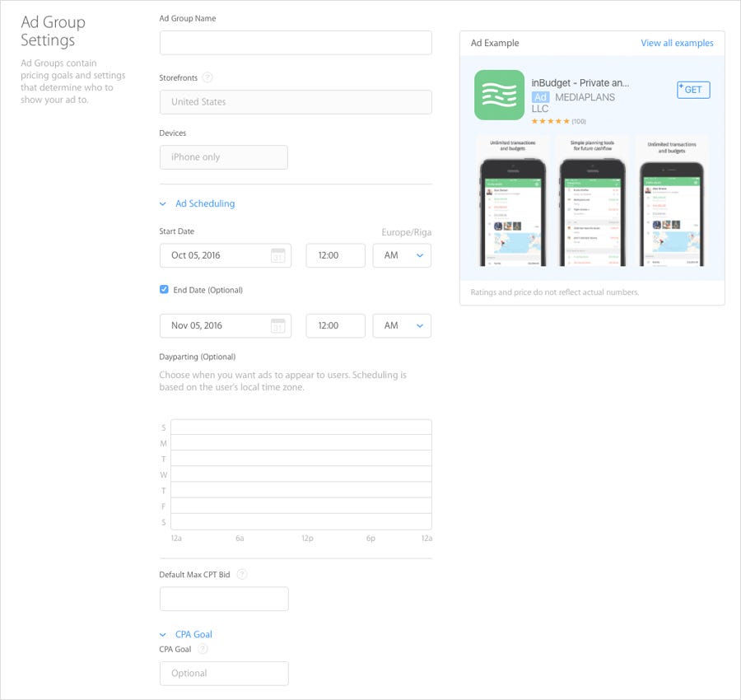Open the Start Date AM/PM dropdown
Viewport: 741px width, 700px height.
coord(402,255)
